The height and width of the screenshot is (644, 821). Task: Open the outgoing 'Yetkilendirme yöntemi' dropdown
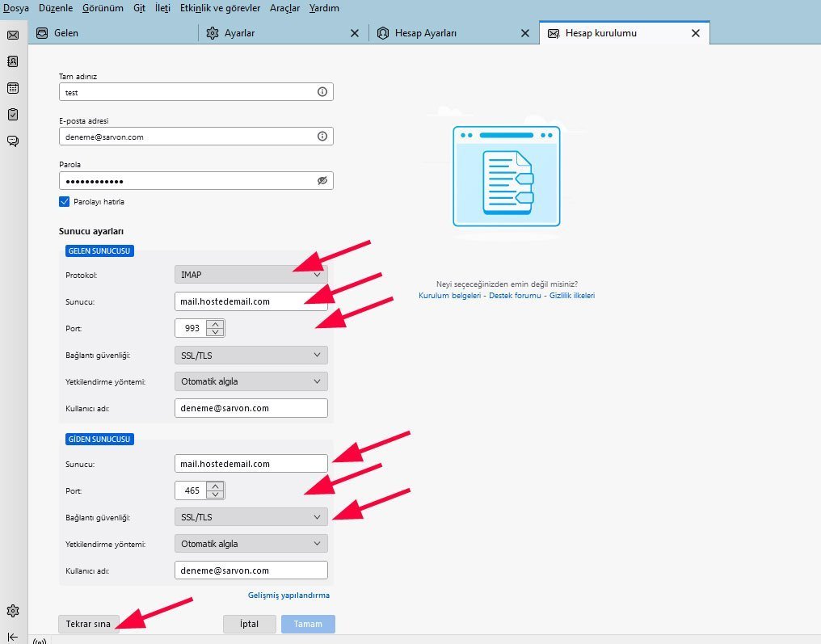[251, 543]
